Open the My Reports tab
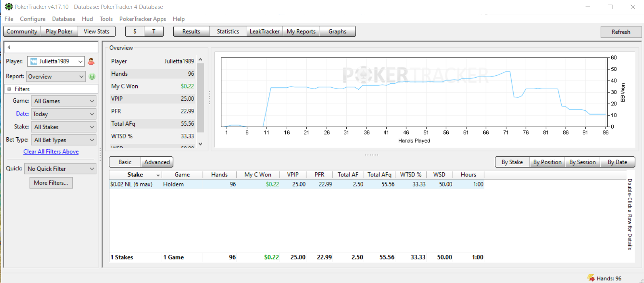Screen dimensions: 644x283 [301, 32]
